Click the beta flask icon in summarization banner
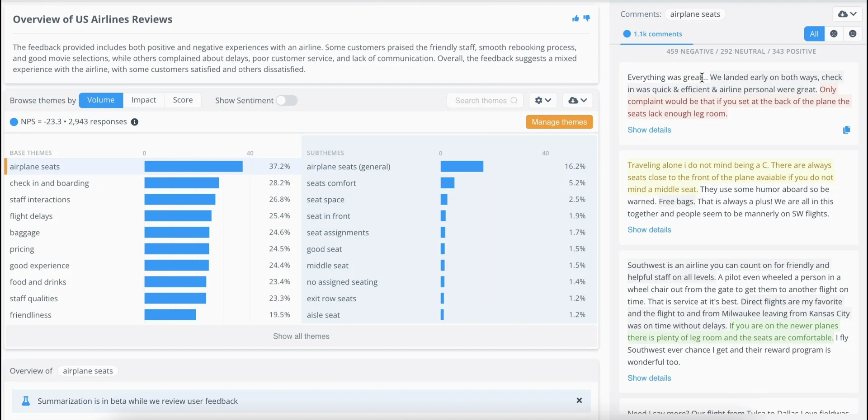Viewport: 868px width, 420px height. point(26,401)
